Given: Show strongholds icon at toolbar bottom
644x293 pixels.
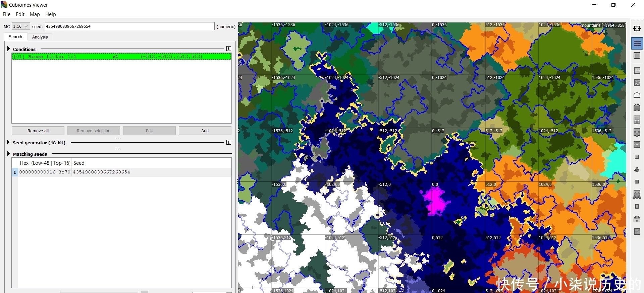Looking at the screenshot, I should (x=637, y=231).
